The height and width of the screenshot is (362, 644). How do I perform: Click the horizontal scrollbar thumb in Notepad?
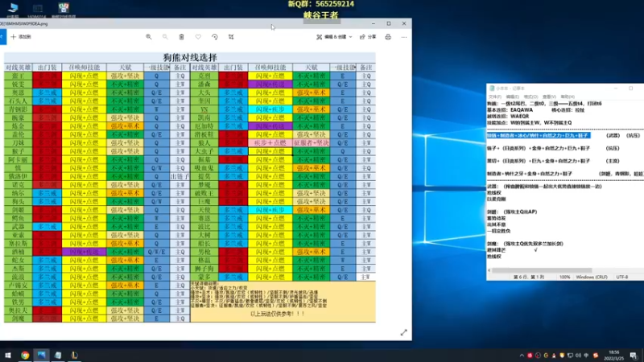pyautogui.click(x=542, y=270)
